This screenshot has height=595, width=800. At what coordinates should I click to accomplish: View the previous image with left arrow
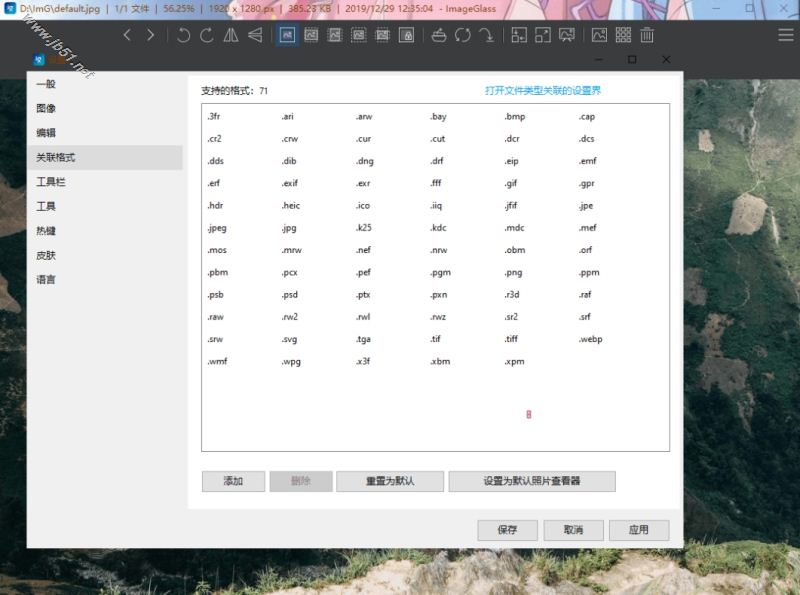tap(128, 35)
